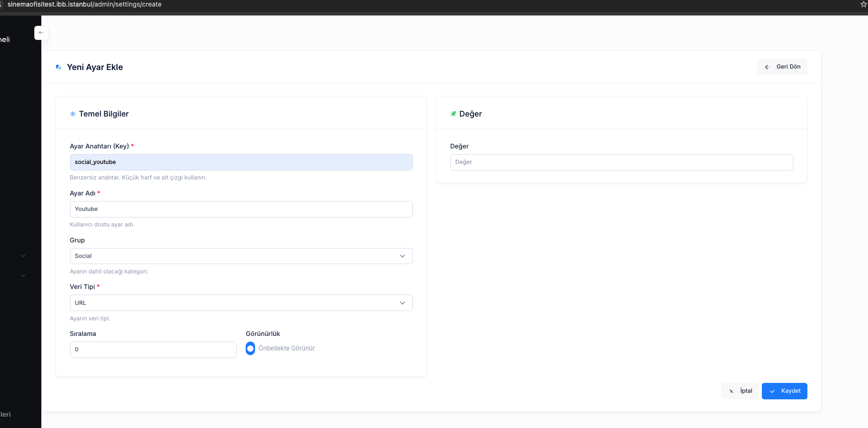Click the Sıralama number field
This screenshot has height=428, width=868.
153,350
